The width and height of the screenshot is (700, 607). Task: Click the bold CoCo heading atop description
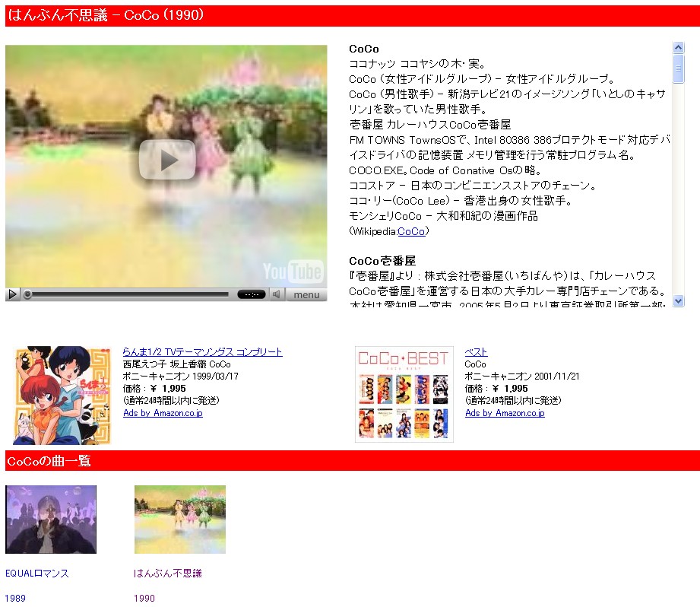coord(364,49)
